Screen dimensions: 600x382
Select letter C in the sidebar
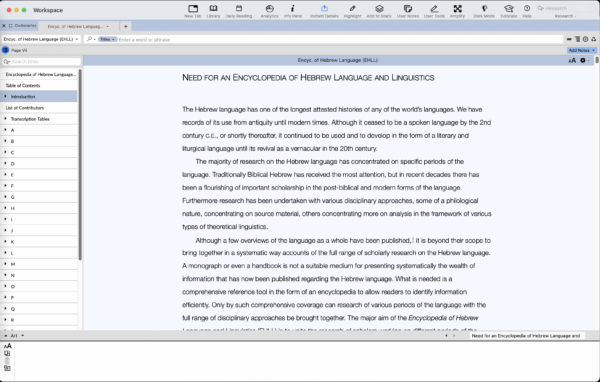39,152
